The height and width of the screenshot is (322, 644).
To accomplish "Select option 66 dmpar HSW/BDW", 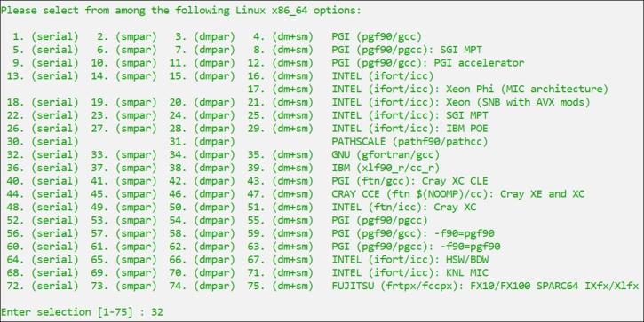I will 202,260.
